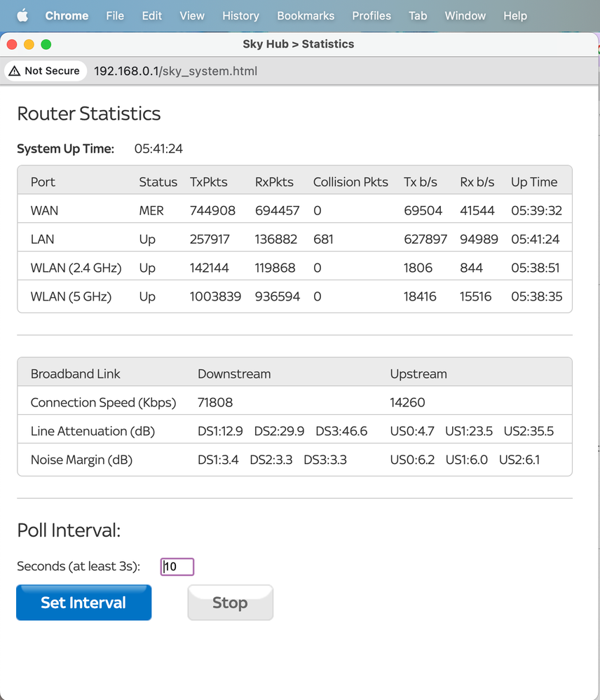Minimize the Sky Hub window
This screenshot has height=700, width=600.
(29, 44)
